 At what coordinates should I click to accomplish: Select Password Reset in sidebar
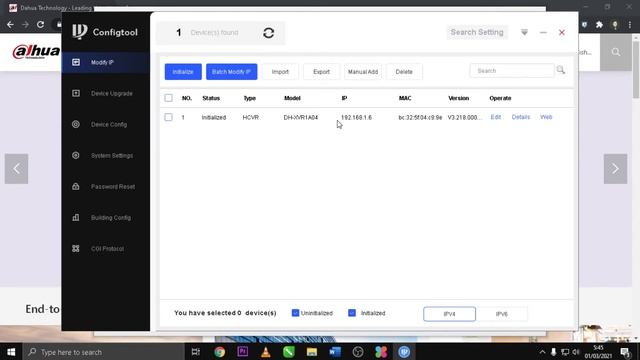pos(106,187)
